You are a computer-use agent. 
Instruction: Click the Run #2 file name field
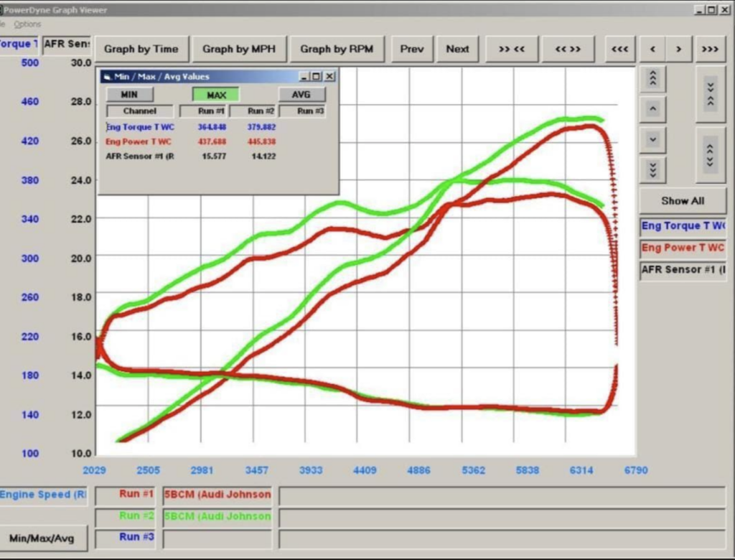tap(217, 516)
